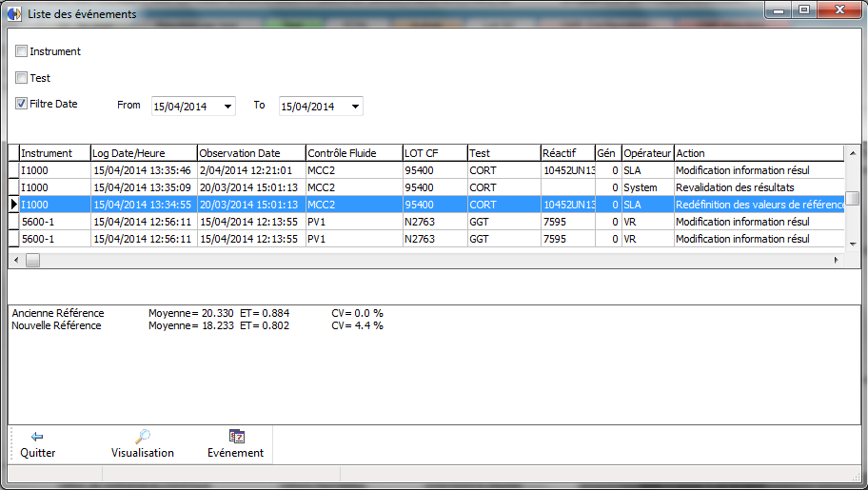Click horizontal scrollbar right arrow
This screenshot has width=868, height=490.
836,261
